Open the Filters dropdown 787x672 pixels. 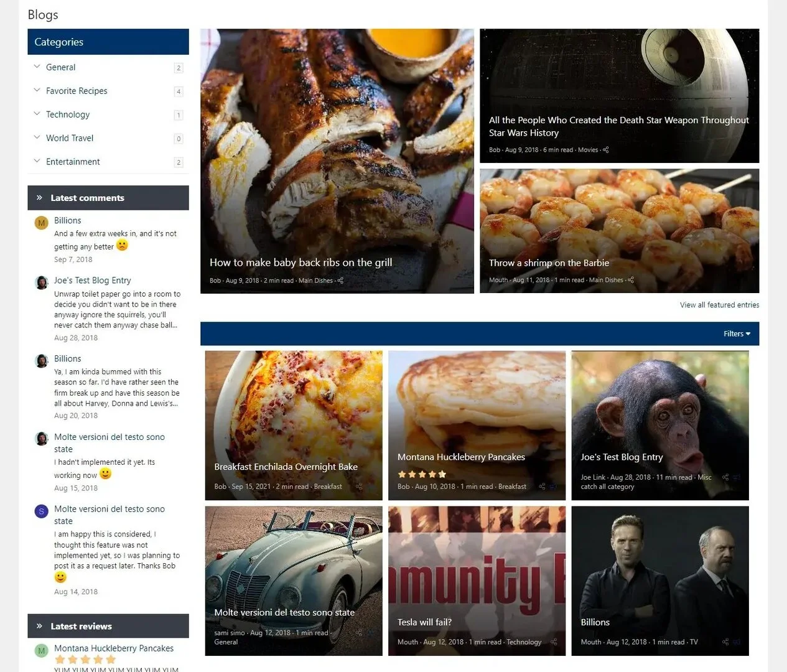tap(737, 334)
